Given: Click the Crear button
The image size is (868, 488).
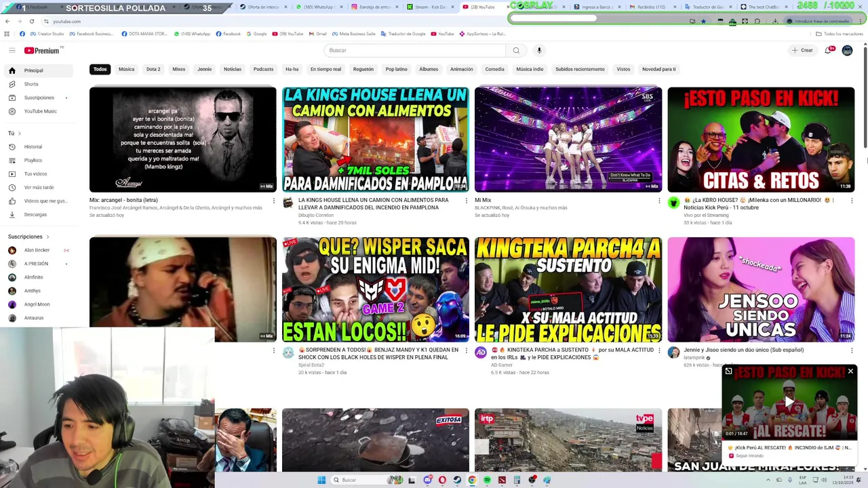Looking at the screenshot, I should 802,50.
